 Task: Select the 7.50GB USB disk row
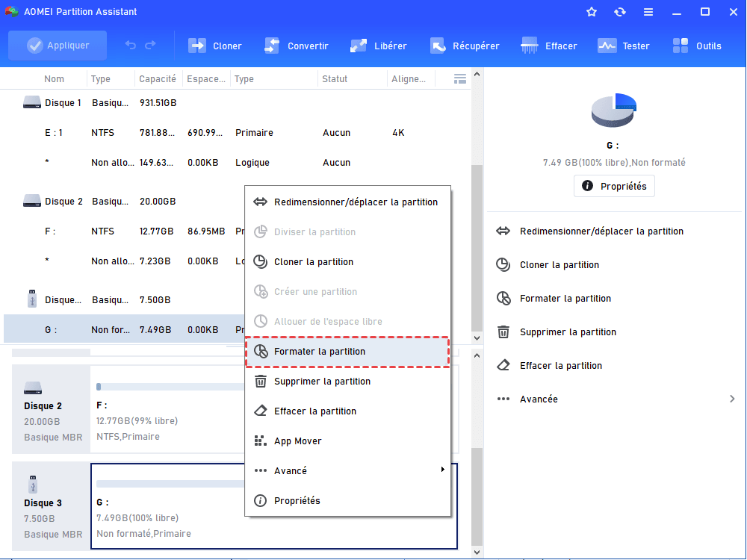(x=124, y=300)
